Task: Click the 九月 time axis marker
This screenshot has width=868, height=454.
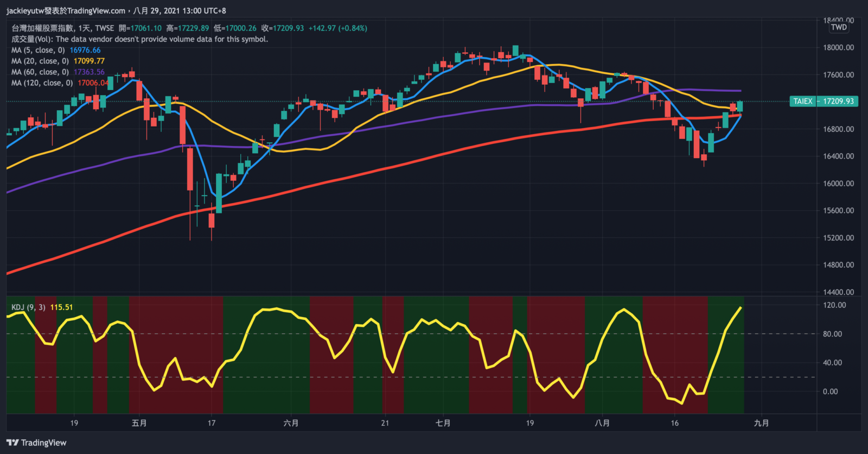Action: [x=761, y=423]
